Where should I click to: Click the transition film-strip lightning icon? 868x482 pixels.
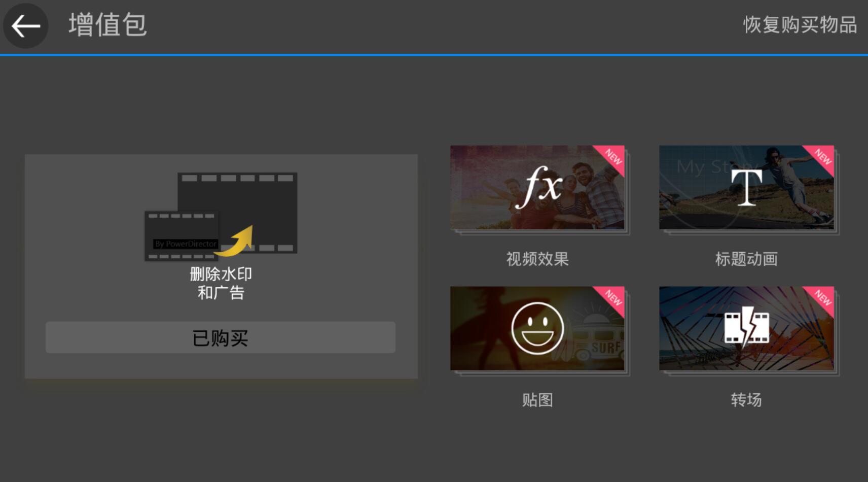coord(746,328)
